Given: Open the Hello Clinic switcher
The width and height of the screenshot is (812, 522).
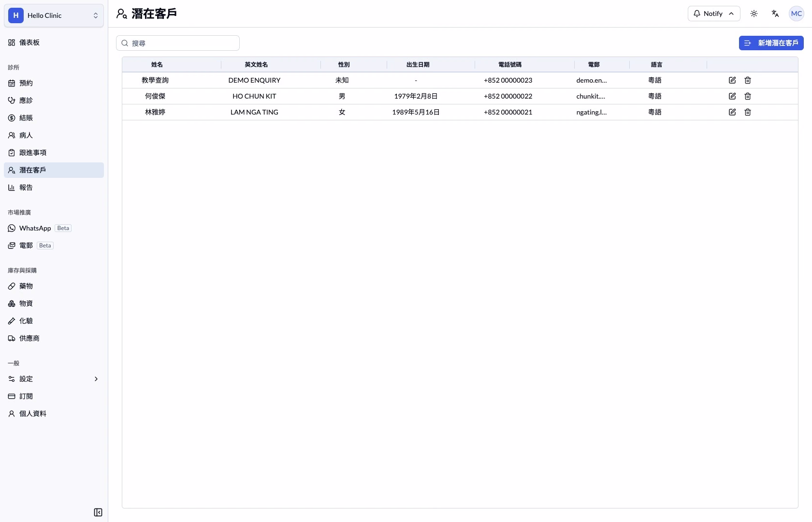Looking at the screenshot, I should [54, 15].
